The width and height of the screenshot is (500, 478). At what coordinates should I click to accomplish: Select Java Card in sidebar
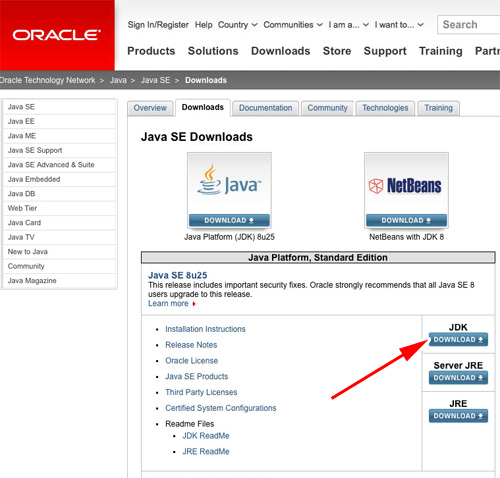[x=59, y=223]
